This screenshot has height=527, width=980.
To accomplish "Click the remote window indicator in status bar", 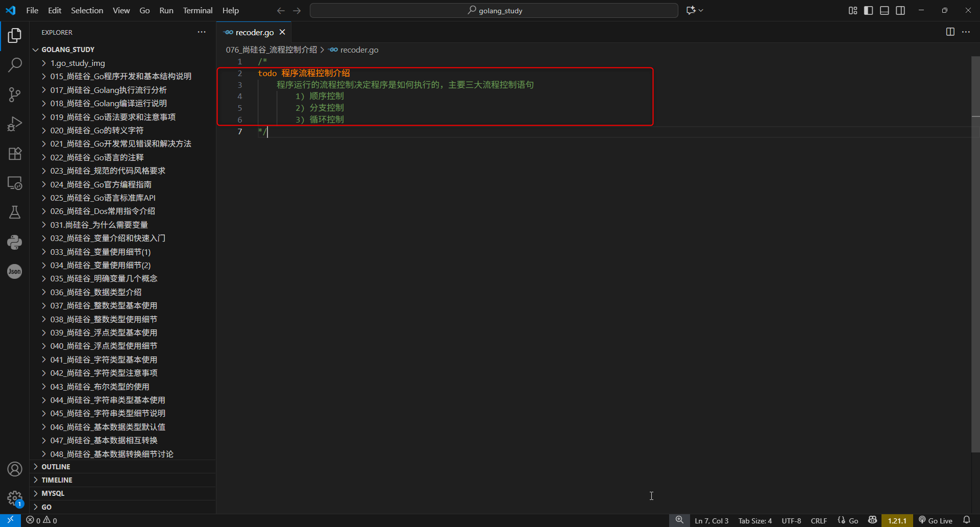I will tap(10, 520).
